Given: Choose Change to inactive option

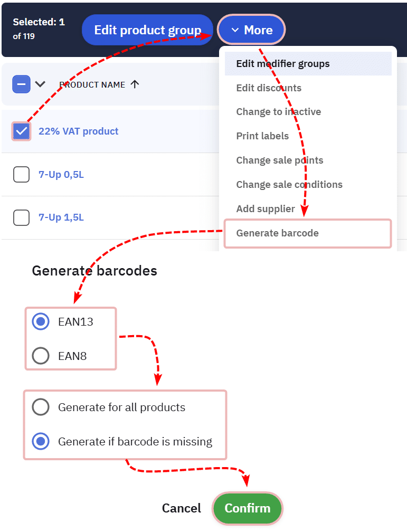Looking at the screenshot, I should point(278,112).
